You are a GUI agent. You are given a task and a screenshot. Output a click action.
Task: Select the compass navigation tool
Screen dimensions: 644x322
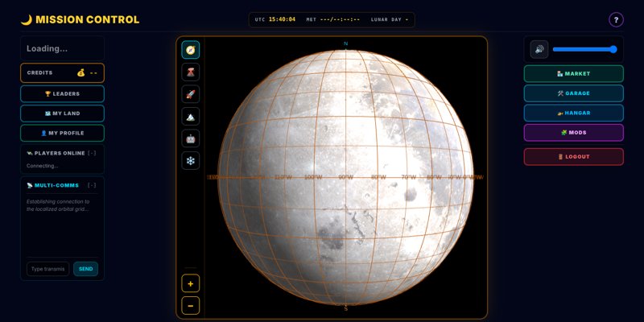[191, 50]
